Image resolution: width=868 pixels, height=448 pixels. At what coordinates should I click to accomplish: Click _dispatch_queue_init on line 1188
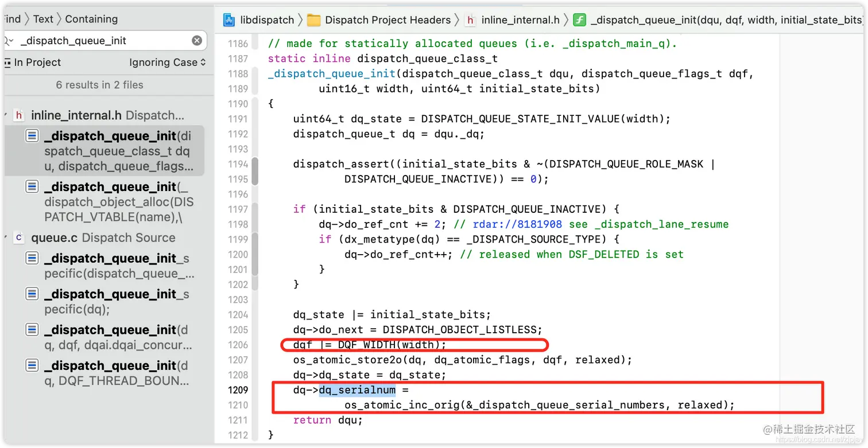(x=331, y=73)
